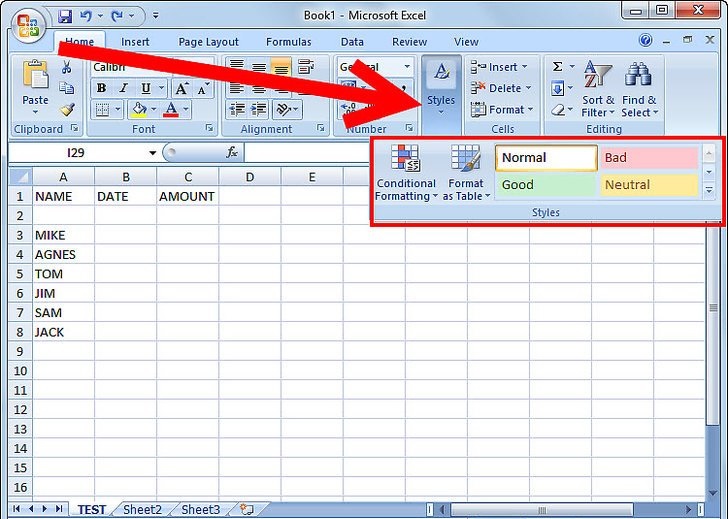Viewport: 728px width, 519px height.
Task: Open Excel Help
Action: (645, 40)
